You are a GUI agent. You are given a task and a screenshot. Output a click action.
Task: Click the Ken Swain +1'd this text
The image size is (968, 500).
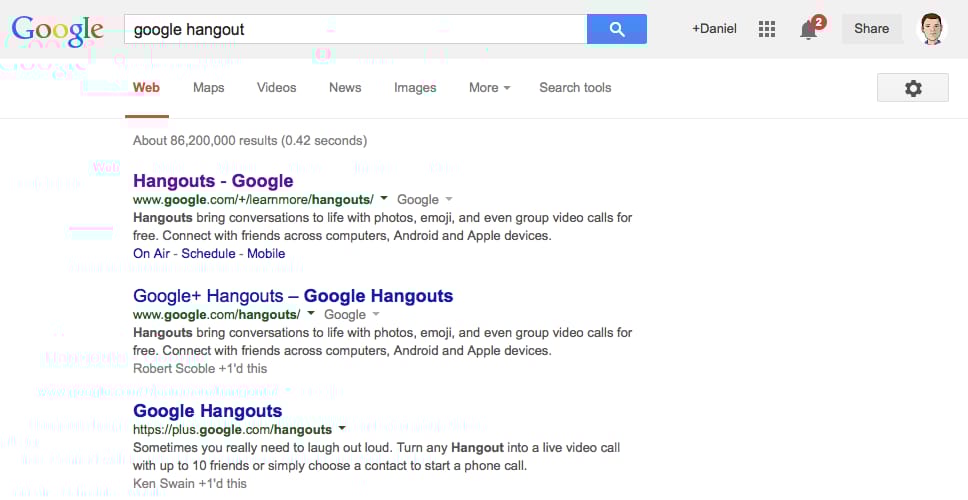coord(190,483)
